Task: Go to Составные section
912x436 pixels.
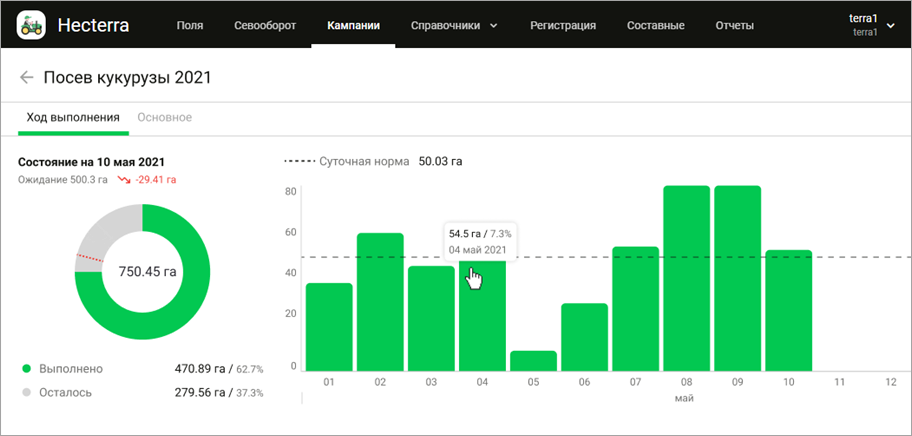Action: [655, 25]
